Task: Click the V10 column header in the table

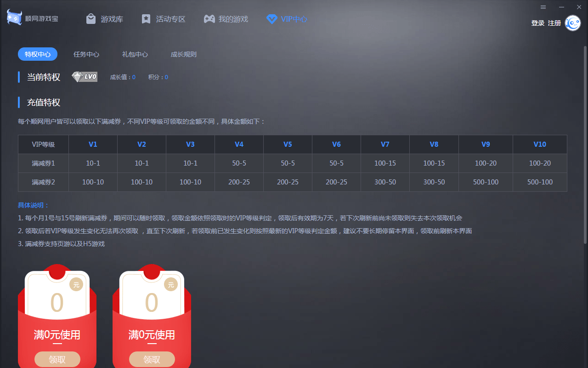Action: pos(540,144)
